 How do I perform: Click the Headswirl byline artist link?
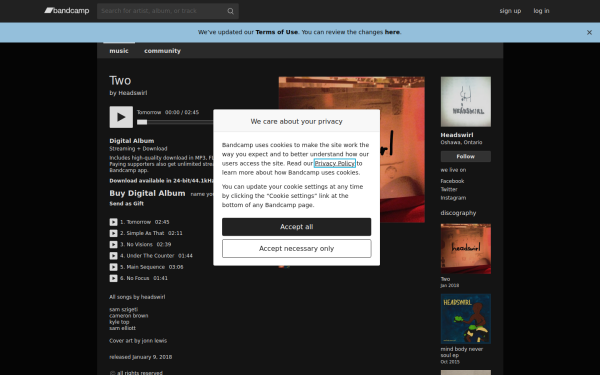pos(132,93)
